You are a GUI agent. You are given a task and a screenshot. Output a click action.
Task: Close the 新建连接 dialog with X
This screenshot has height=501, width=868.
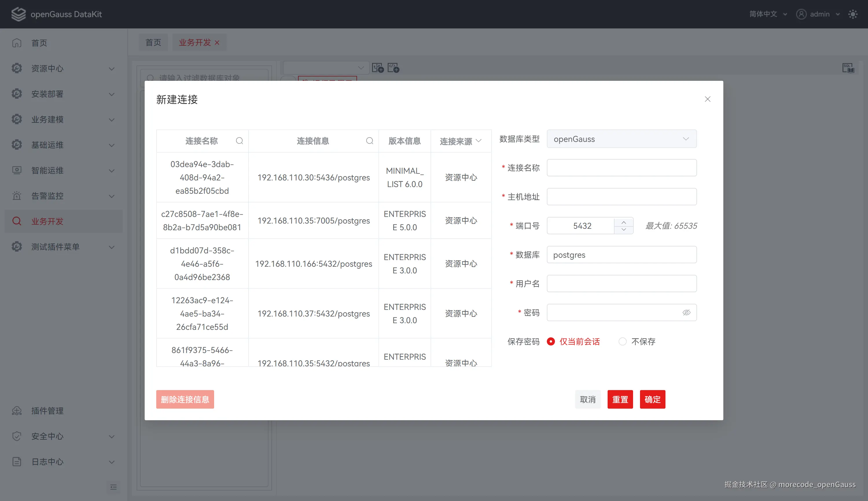(707, 99)
